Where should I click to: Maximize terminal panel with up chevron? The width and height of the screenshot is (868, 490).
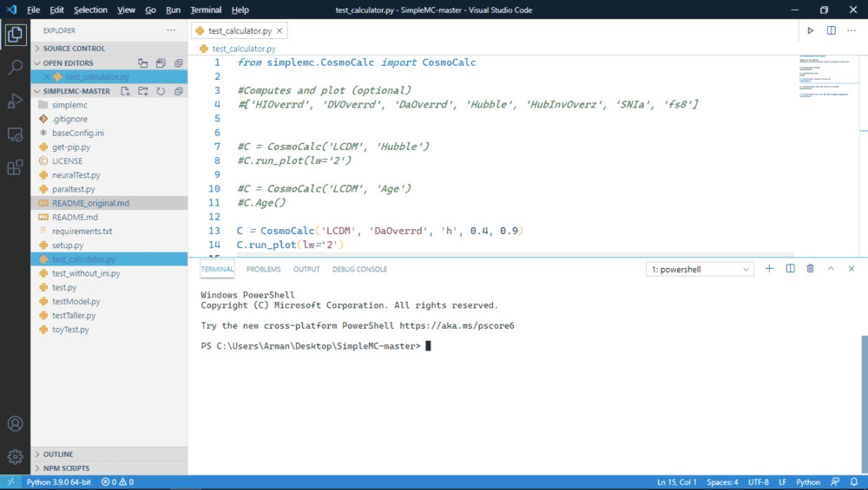pos(831,269)
